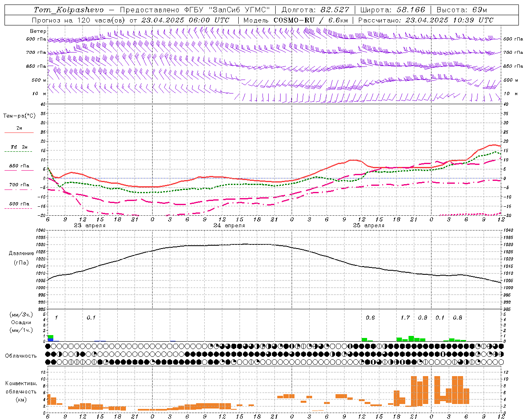This screenshot has height=420, width=525.
Task: Click the Ветер wind panel label
Action: (x=38, y=31)
